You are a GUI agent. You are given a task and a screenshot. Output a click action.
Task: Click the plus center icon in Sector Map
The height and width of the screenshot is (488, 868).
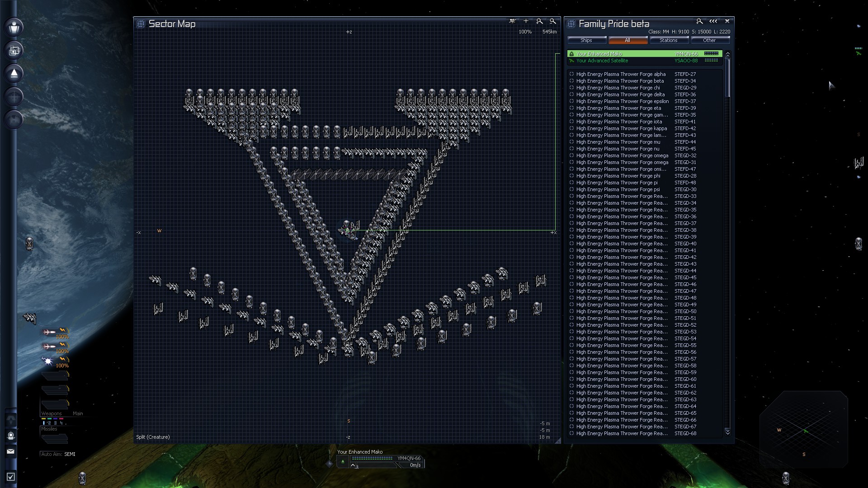coord(526,21)
